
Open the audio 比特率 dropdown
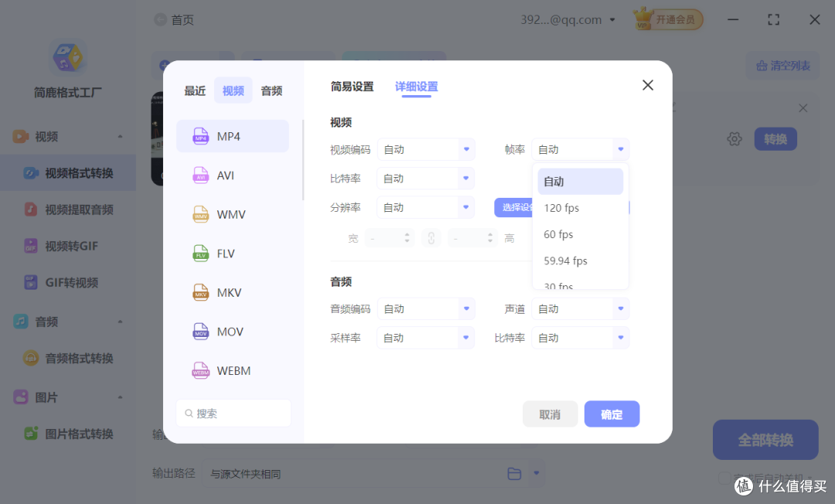581,338
